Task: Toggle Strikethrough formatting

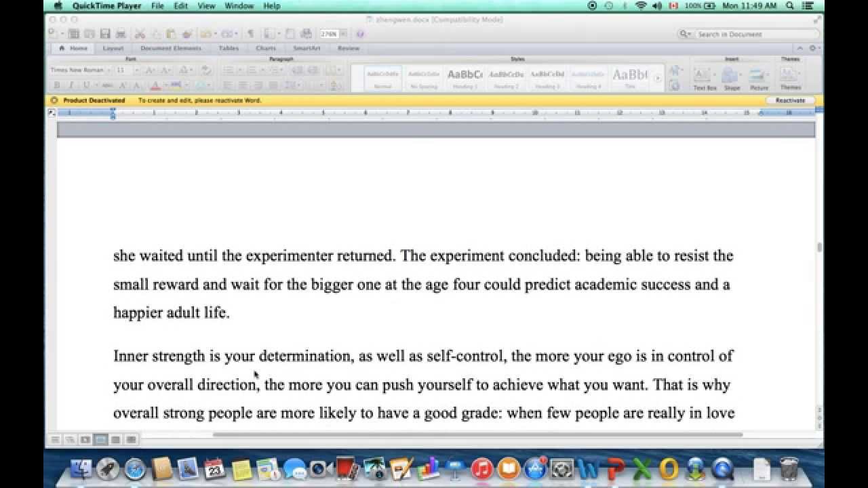Action: tap(108, 85)
